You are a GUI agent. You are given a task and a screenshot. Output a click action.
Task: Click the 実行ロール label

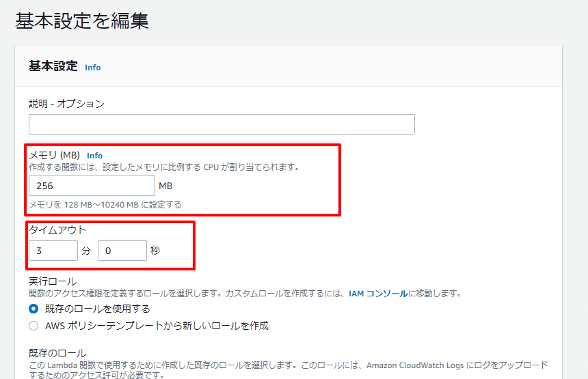pyautogui.click(x=53, y=281)
